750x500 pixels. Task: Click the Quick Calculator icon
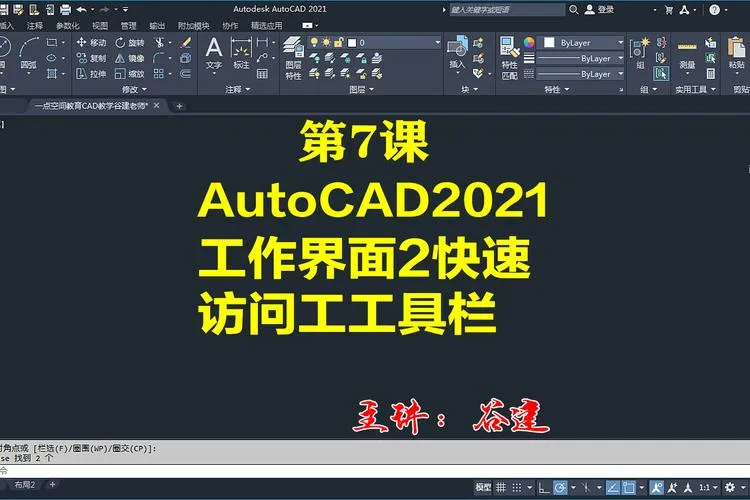[711, 74]
